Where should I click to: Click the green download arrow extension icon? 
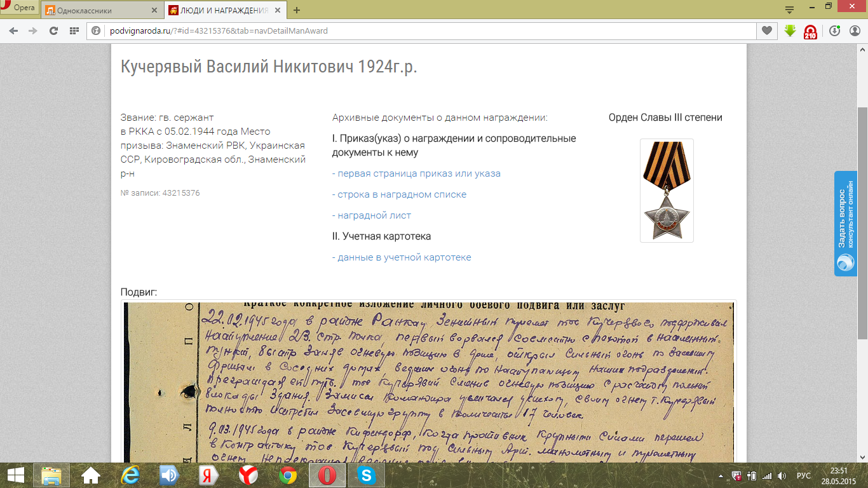(x=790, y=30)
